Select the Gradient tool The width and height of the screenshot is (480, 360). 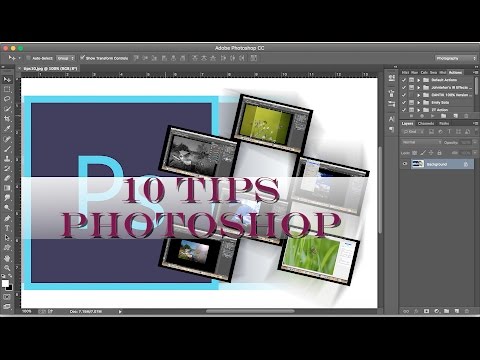click(x=7, y=188)
